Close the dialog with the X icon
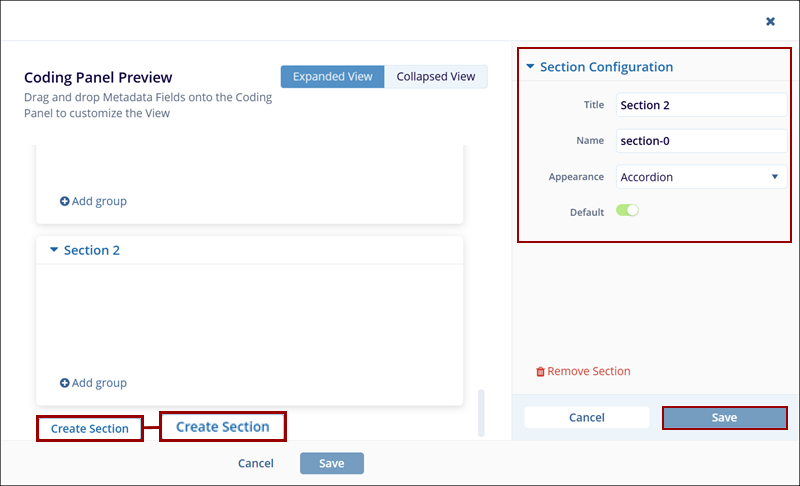The image size is (800, 486). pos(770,21)
